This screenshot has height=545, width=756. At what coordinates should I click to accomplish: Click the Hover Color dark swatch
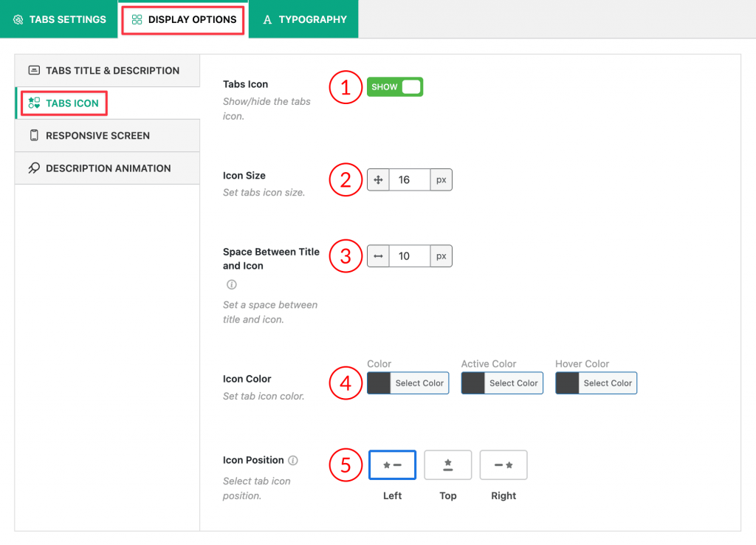[567, 383]
